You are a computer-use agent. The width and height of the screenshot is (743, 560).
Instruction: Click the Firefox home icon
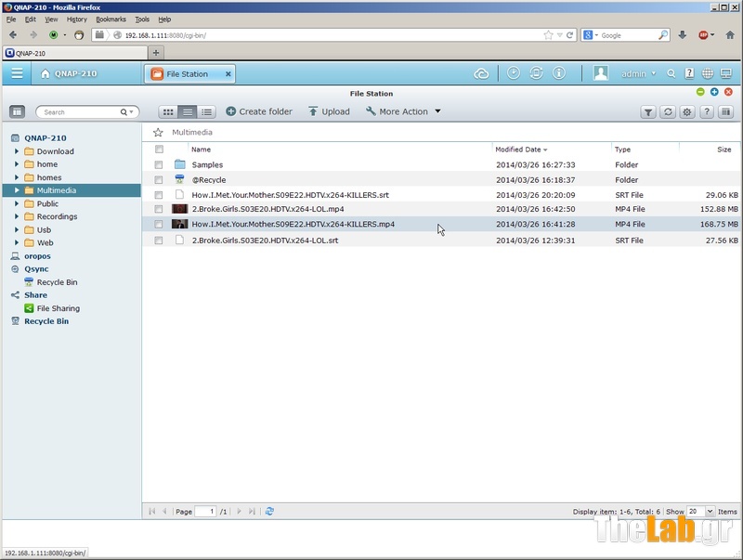730,35
